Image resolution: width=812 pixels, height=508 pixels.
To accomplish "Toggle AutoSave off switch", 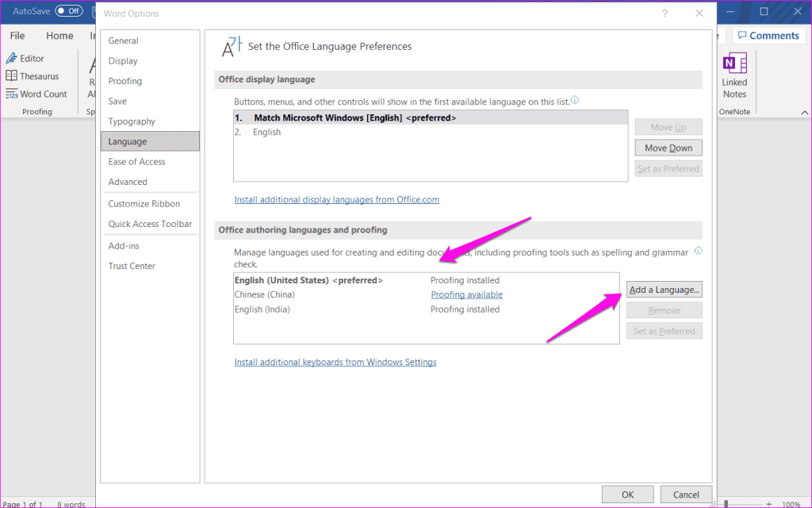I will (70, 12).
